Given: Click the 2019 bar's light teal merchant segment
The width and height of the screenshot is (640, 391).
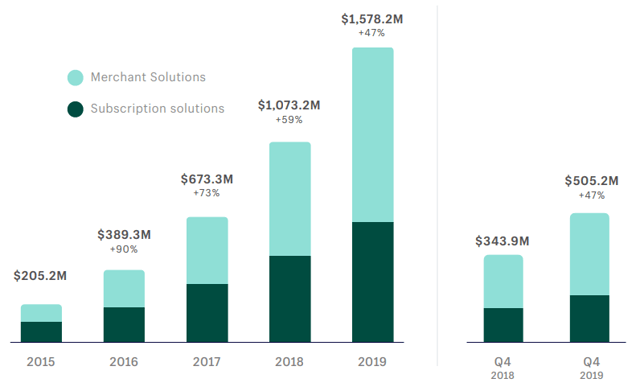Looking at the screenshot, I should point(373,135).
